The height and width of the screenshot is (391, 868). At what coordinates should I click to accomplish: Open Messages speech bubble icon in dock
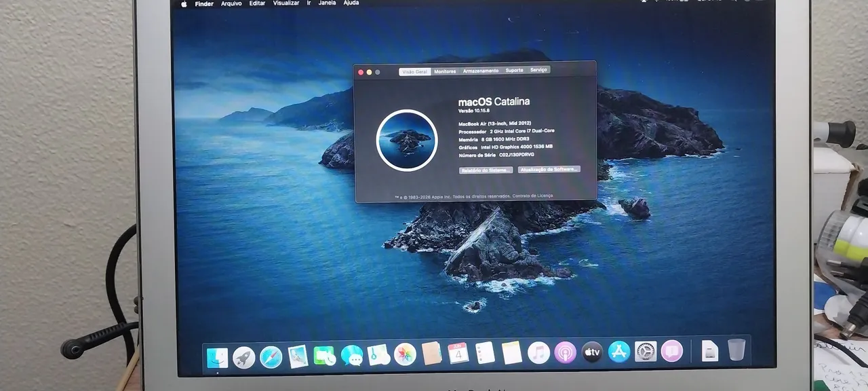click(351, 355)
